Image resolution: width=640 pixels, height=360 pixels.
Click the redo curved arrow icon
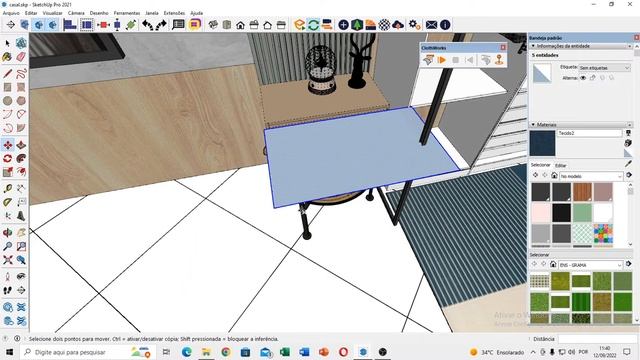click(161, 25)
